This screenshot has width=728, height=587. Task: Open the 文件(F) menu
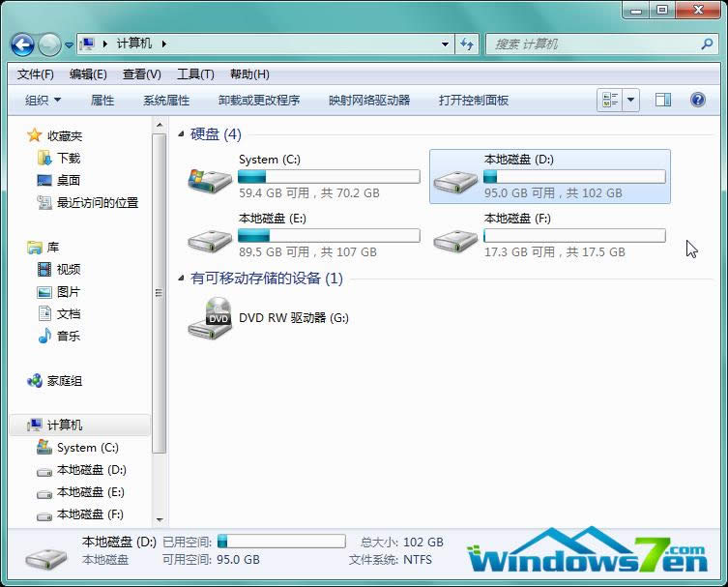[x=36, y=74]
